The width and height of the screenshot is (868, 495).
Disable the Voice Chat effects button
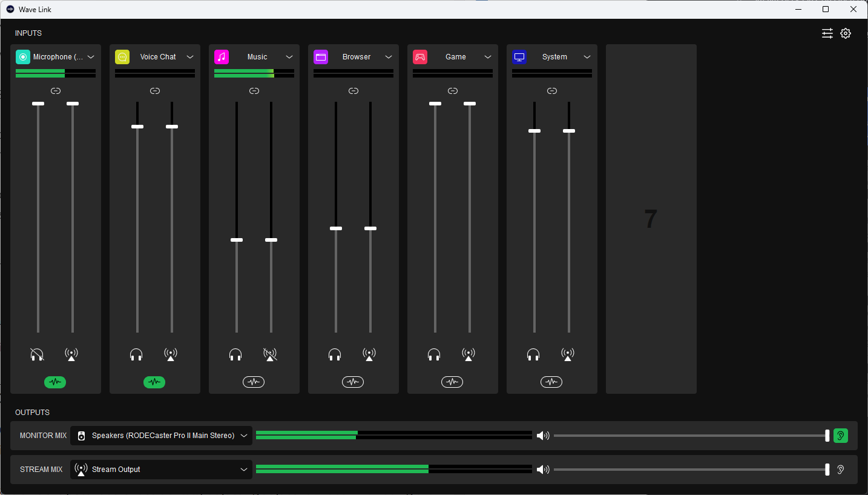click(x=154, y=382)
